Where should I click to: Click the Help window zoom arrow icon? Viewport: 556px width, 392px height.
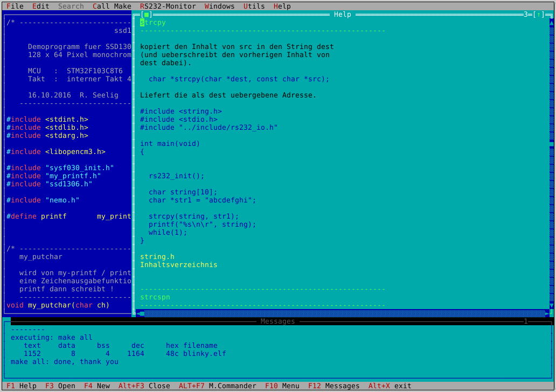point(539,15)
